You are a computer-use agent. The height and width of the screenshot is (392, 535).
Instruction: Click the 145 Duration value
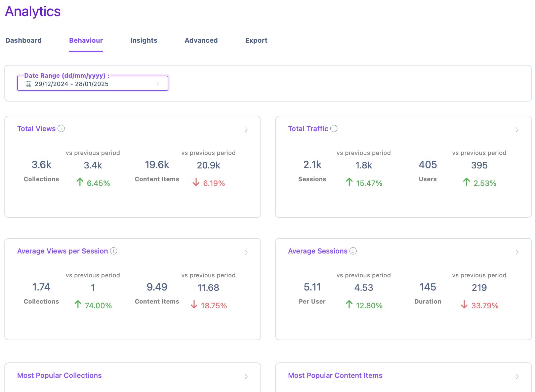tap(428, 287)
